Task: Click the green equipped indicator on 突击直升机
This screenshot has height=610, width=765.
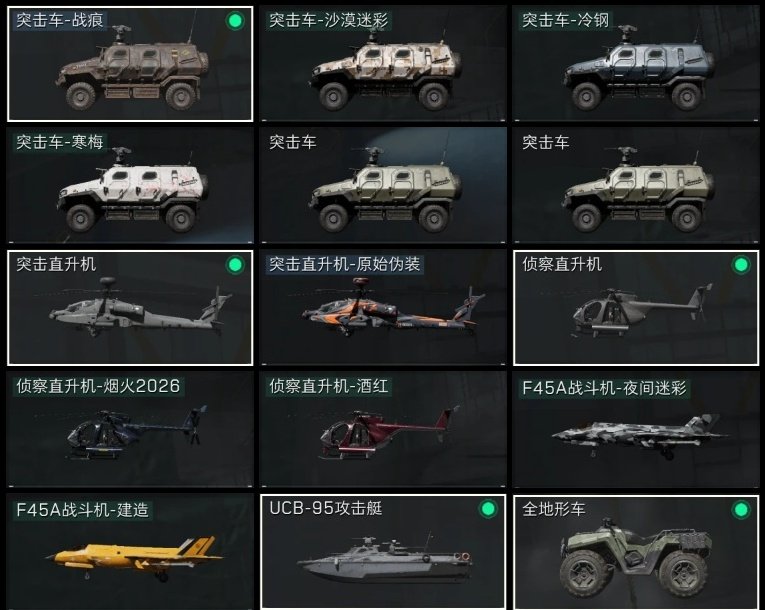Action: click(235, 265)
